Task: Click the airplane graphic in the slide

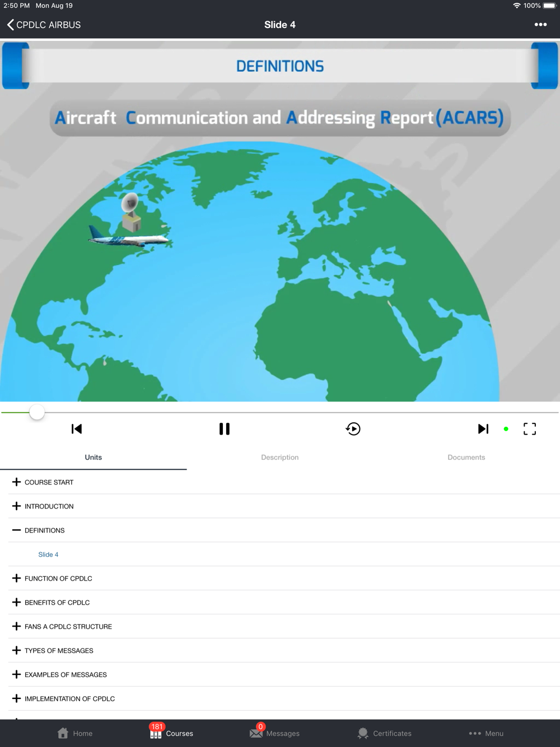Action: (x=129, y=238)
